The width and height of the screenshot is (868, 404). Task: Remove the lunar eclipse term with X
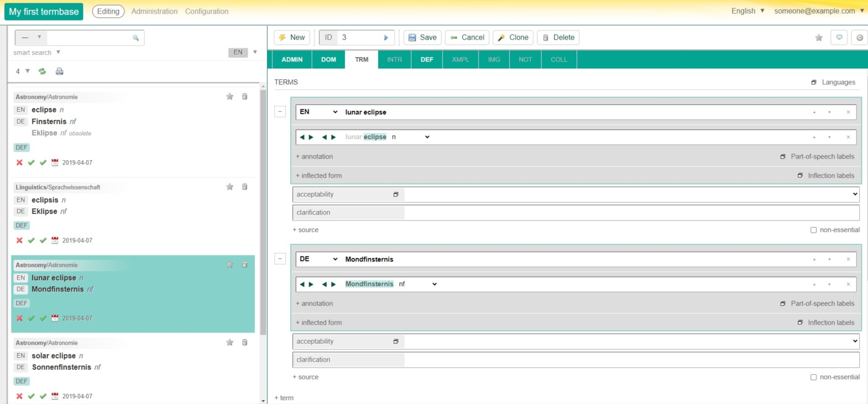(848, 112)
